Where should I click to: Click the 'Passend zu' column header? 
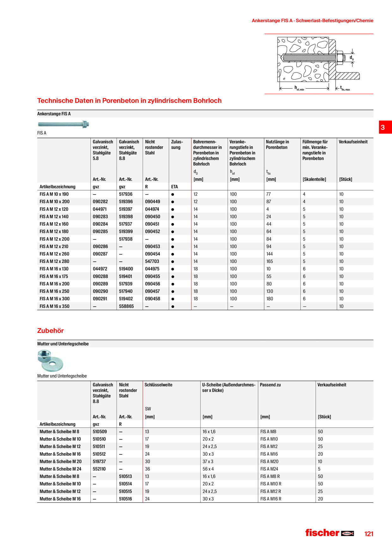point(270,385)
